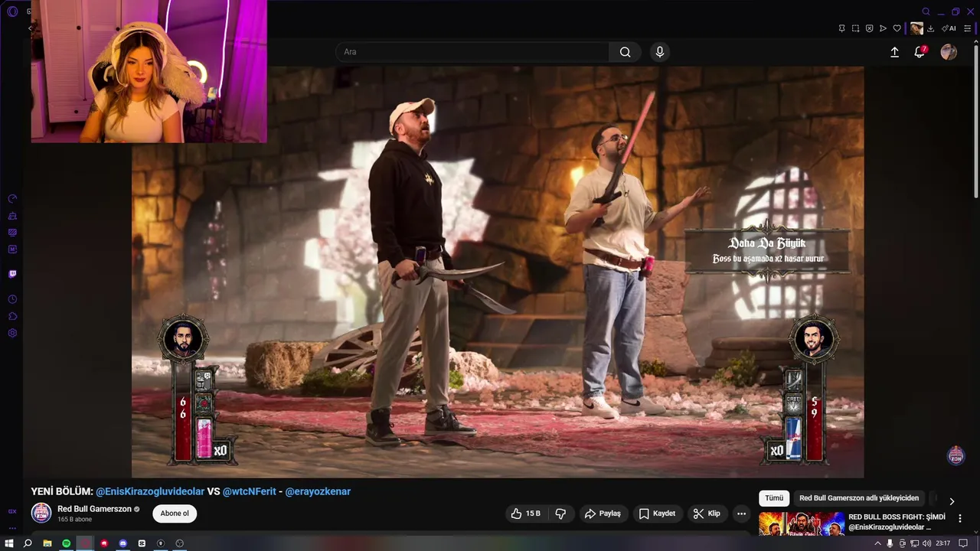Open Spotify from taskbar
Screen dimensions: 980x551
[x=67, y=543]
